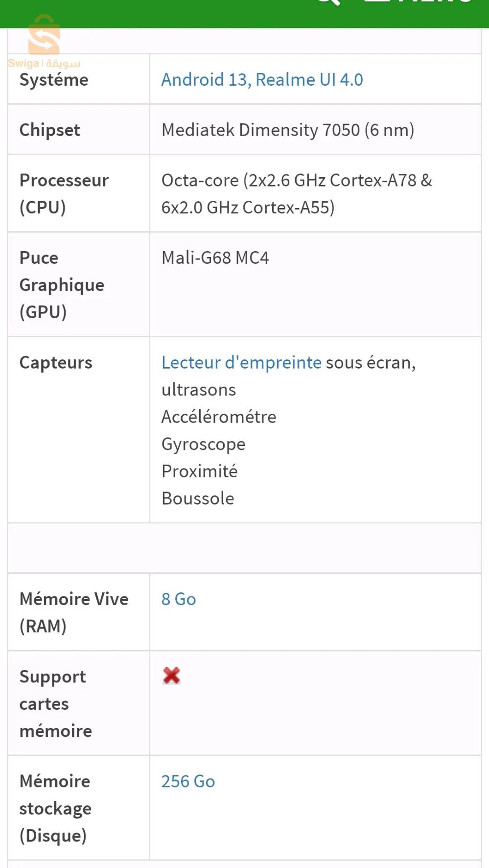Click the Mémoire Vive (RAM) label

point(74,612)
